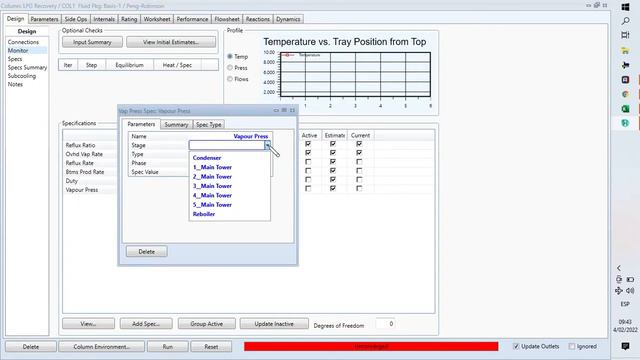Minimize the Vap Press Spec popup window
640x360 pixels.
click(276, 110)
